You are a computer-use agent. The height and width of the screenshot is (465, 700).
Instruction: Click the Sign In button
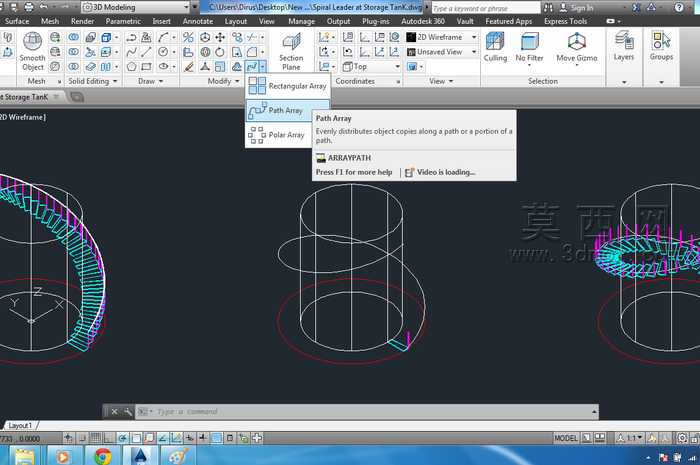click(577, 8)
